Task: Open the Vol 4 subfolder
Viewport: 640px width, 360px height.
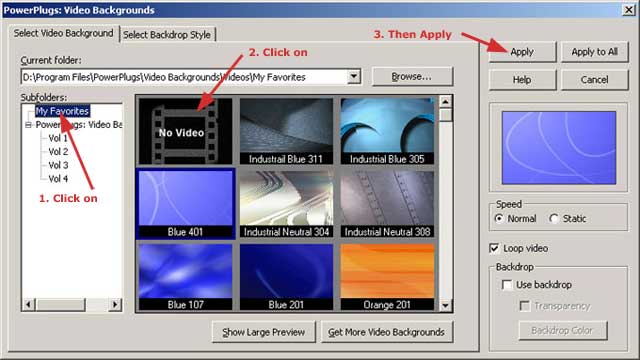Action: 58,179
